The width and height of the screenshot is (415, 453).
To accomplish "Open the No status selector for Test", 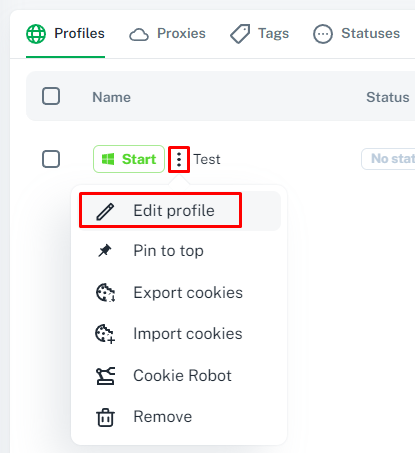I will tap(388, 159).
